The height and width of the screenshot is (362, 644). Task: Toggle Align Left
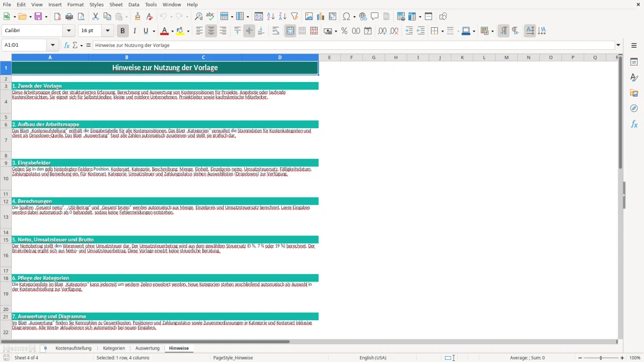click(x=200, y=31)
